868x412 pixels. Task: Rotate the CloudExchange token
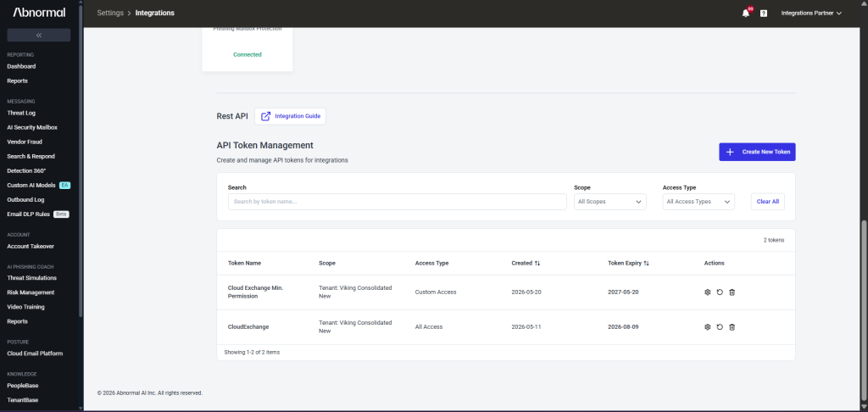(720, 326)
